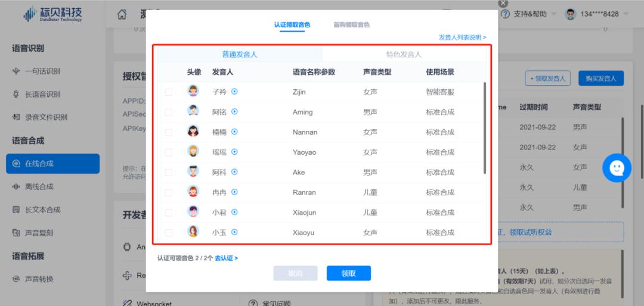Screen dimensions: 644x306
Task: Open the floating chat assistant icon
Action: click(616, 168)
